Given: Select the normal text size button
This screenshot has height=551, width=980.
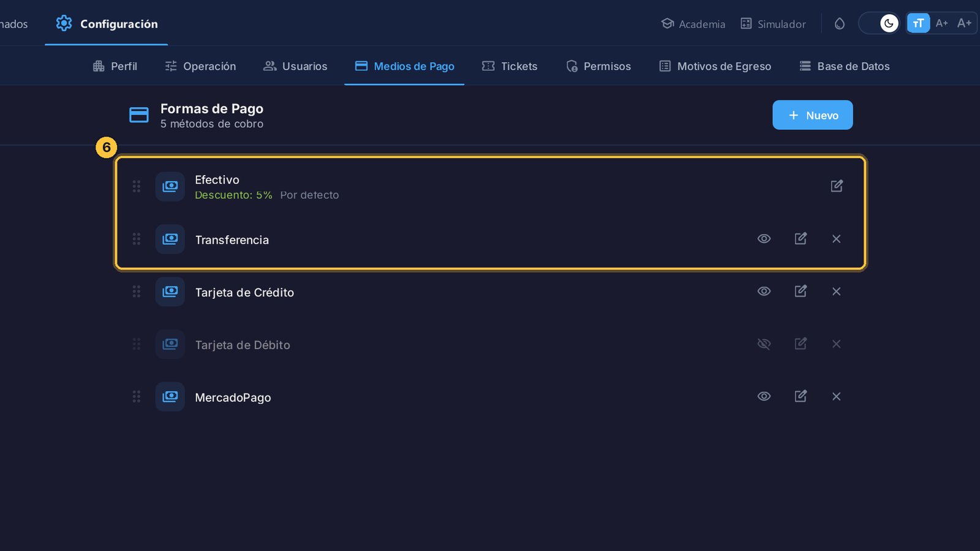Looking at the screenshot, I should coord(918,23).
